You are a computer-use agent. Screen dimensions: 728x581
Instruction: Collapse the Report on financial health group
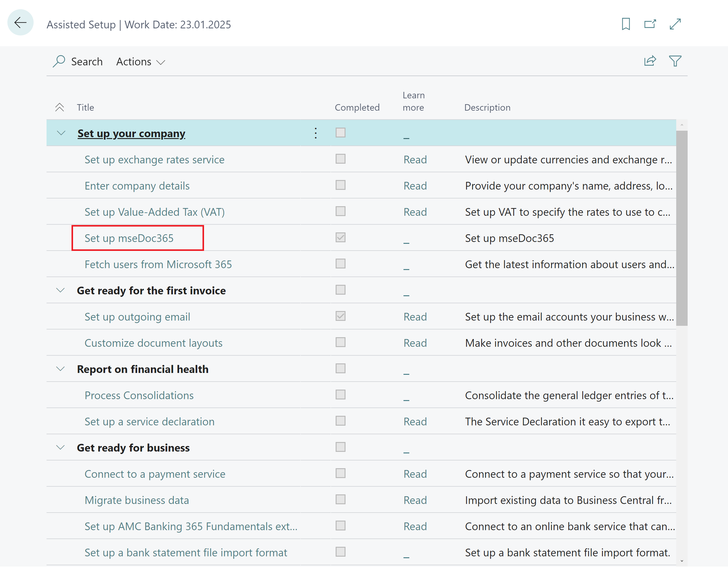[60, 369]
